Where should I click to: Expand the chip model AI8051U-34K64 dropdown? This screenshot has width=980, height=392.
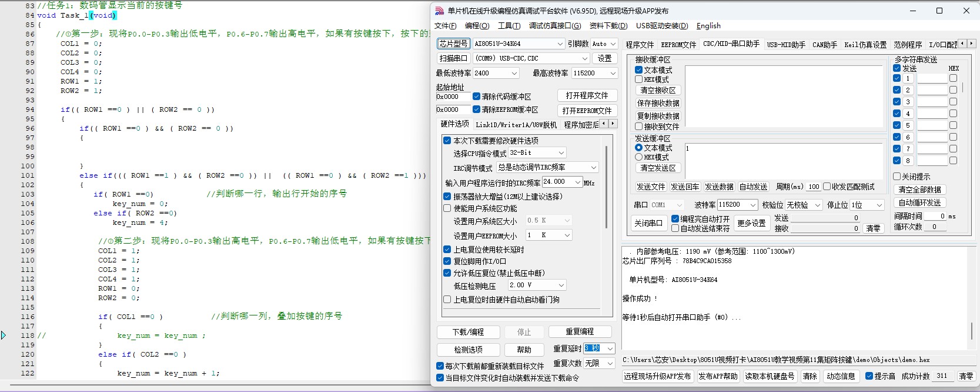560,44
